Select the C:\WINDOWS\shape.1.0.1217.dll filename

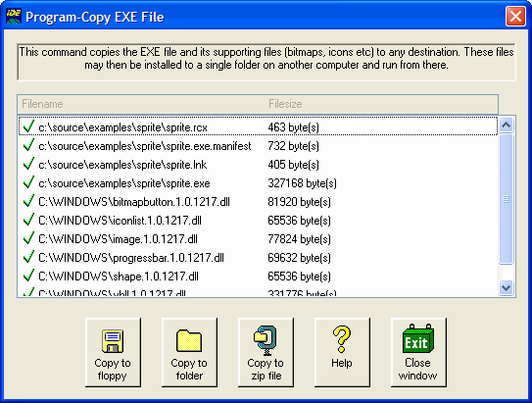pyautogui.click(x=119, y=277)
